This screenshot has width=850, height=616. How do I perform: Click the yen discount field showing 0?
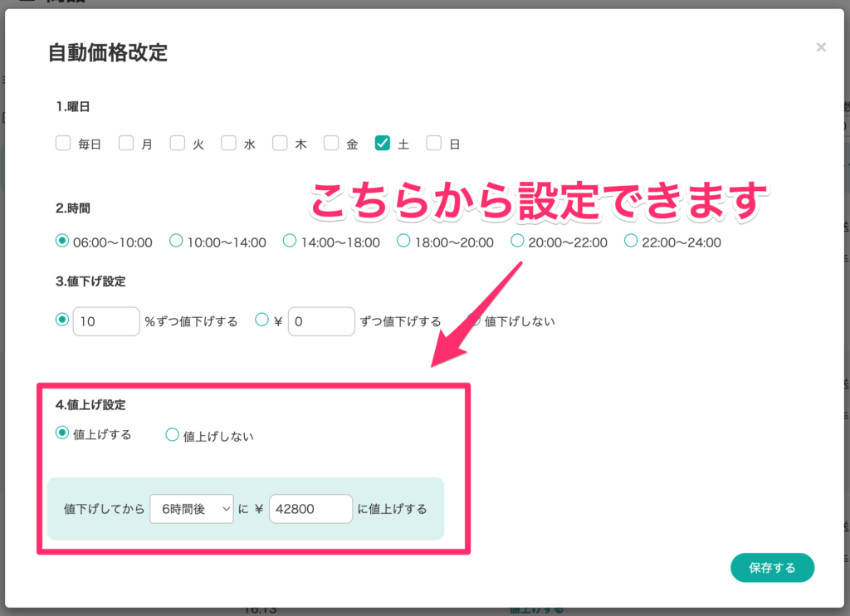tap(321, 321)
